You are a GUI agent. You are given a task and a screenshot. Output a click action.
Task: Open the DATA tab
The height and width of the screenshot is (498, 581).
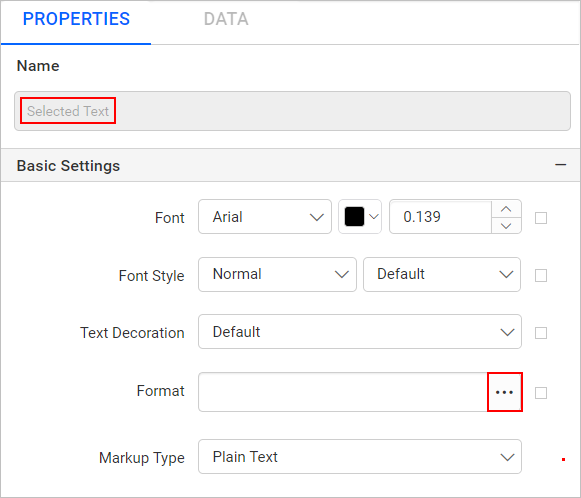[x=226, y=19]
